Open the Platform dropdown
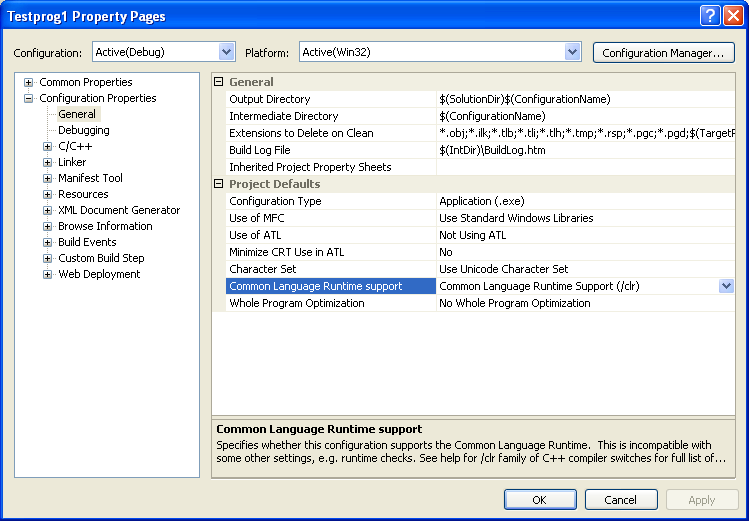749x521 pixels. tap(572, 52)
